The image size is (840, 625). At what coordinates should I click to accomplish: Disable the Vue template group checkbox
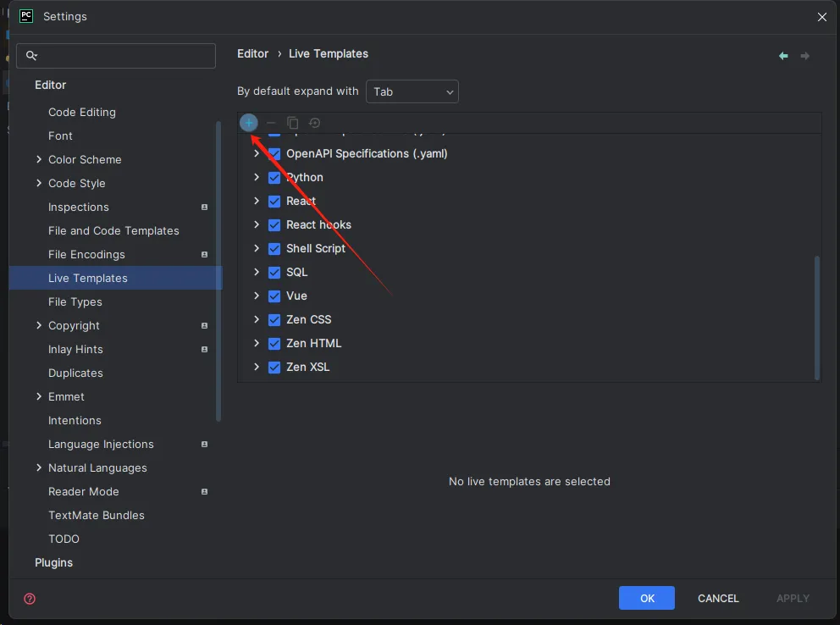point(274,296)
